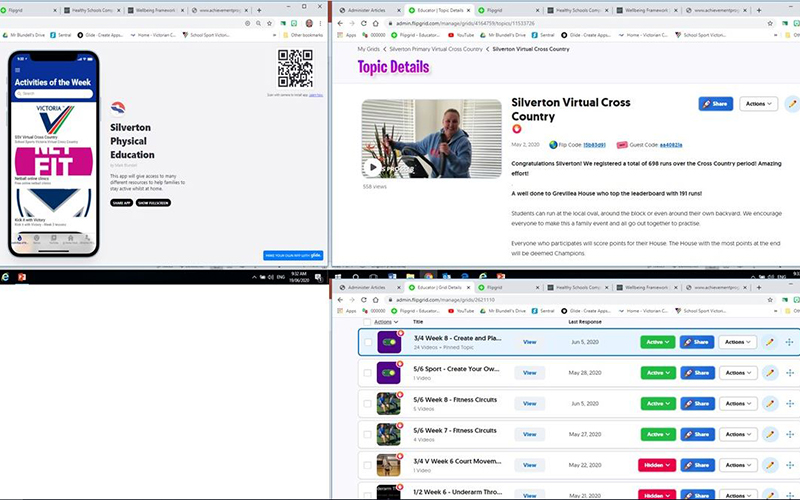The image size is (800, 500).
Task: Expand bulk Actions dropdown in table header
Action: (x=386, y=322)
